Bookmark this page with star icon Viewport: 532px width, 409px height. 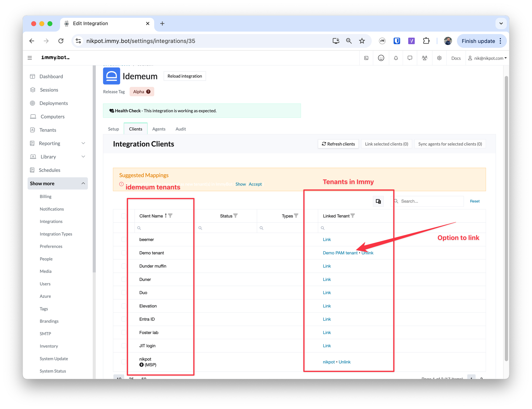pos(362,41)
